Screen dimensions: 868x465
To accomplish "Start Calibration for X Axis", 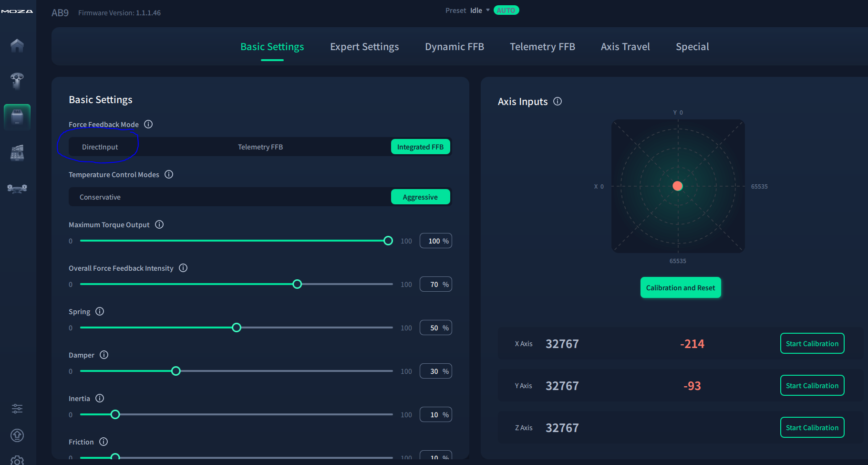I will 812,344.
